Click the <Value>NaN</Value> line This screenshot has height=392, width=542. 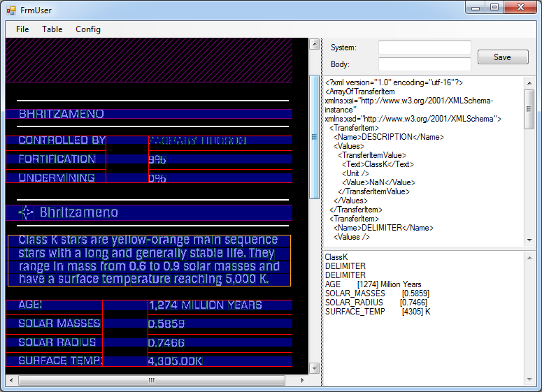pos(379,182)
